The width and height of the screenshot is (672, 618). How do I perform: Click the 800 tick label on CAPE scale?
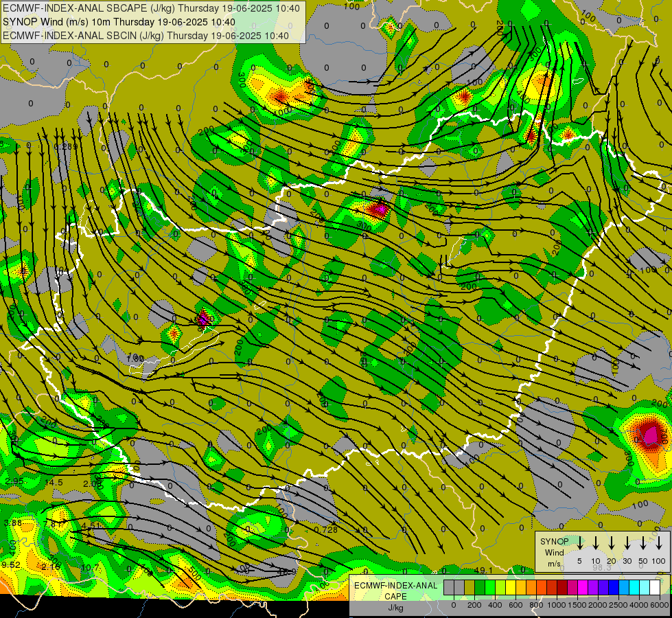(x=536, y=605)
